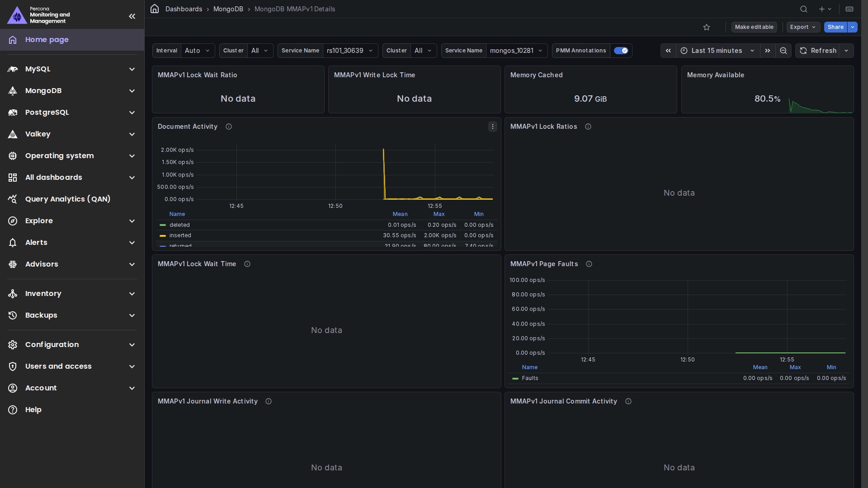Click the Refresh button
Screen dimensions: 868x488
[818, 51]
